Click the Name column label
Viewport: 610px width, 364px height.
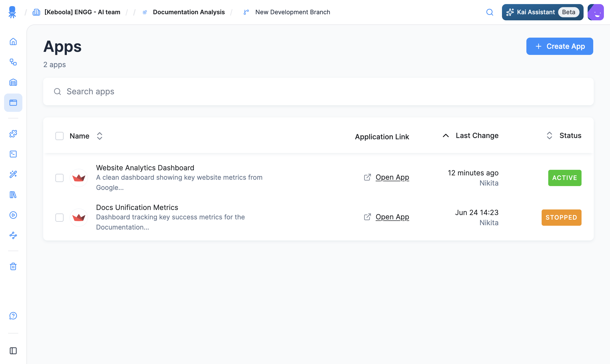pos(80,136)
